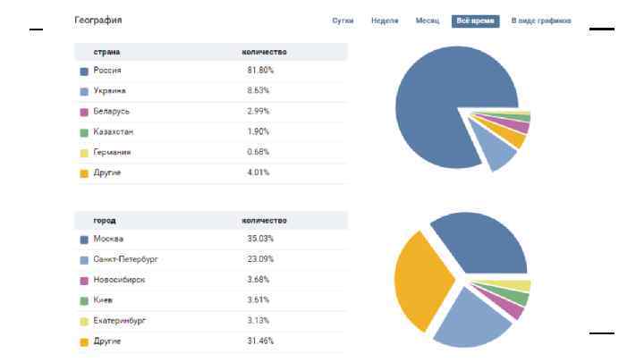Click the blue Москва legend swatch

84,240
